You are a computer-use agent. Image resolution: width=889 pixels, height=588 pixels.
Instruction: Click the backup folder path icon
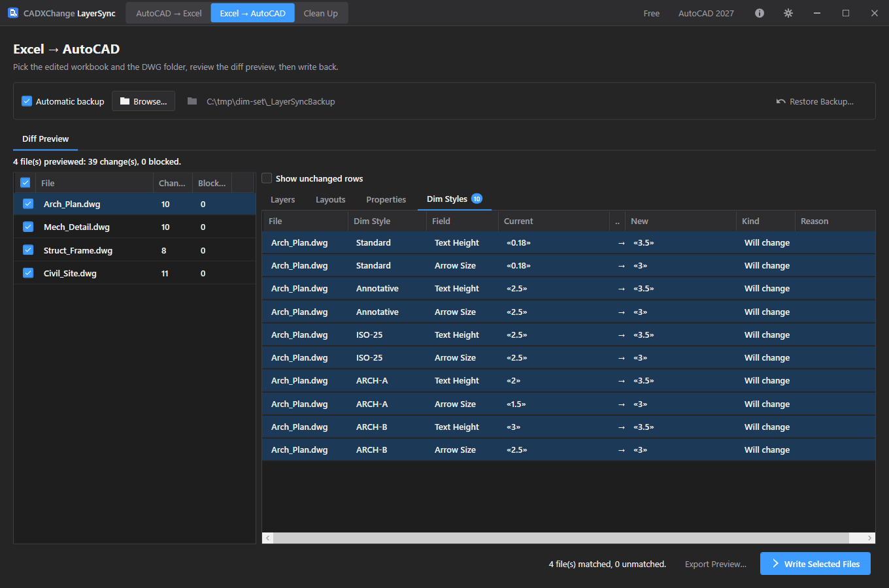pos(192,101)
